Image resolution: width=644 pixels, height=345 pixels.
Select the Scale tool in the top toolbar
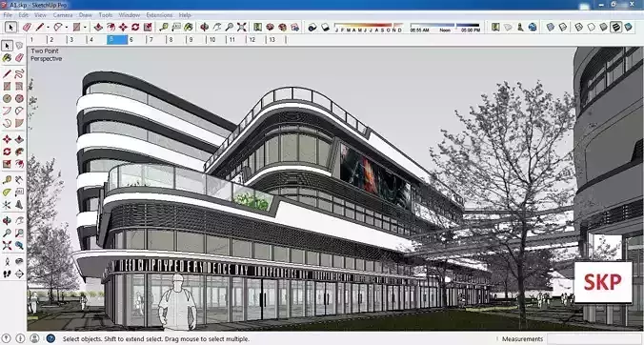[x=148, y=27]
